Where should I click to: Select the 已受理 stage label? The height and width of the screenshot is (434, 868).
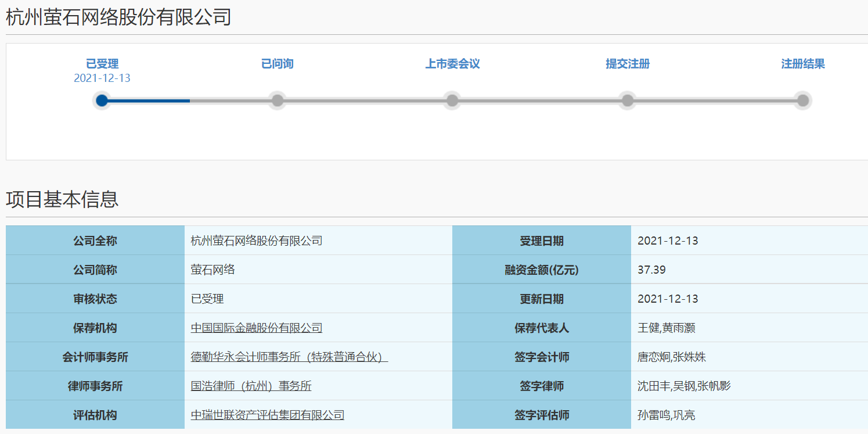pyautogui.click(x=102, y=64)
